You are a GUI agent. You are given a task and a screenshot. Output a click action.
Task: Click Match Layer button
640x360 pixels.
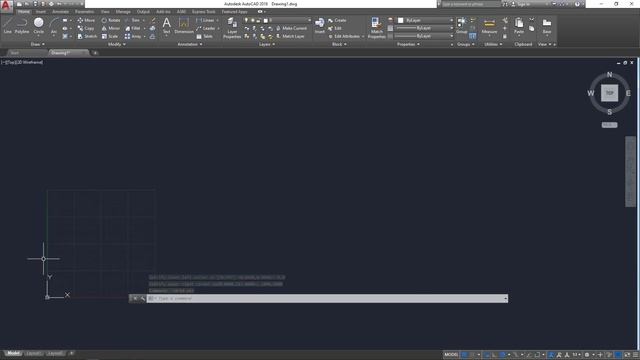tap(290, 36)
